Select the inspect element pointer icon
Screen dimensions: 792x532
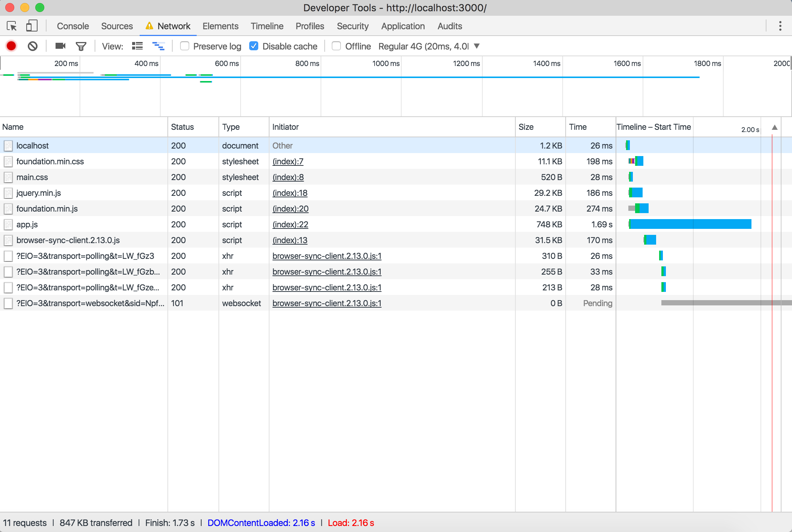click(12, 26)
